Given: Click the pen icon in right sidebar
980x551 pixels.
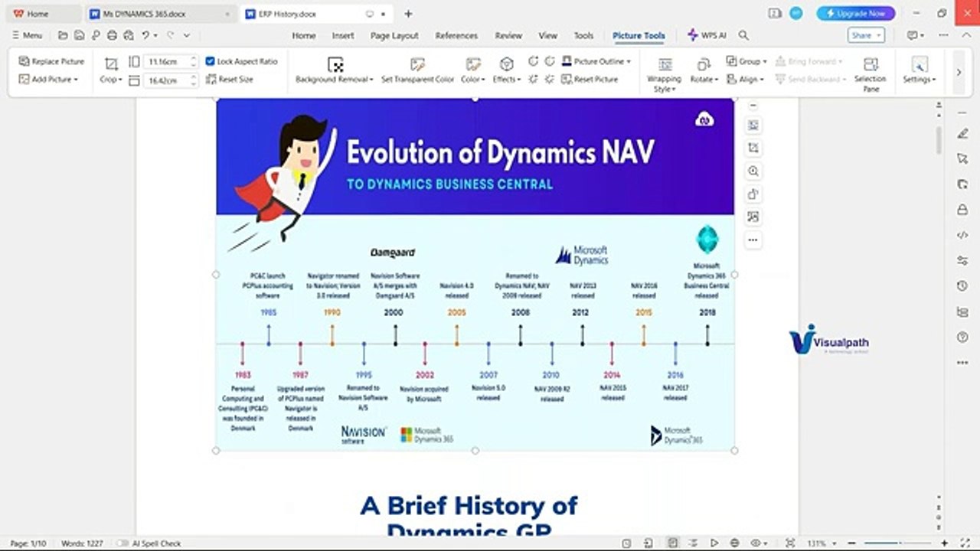Looking at the screenshot, I should (962, 134).
